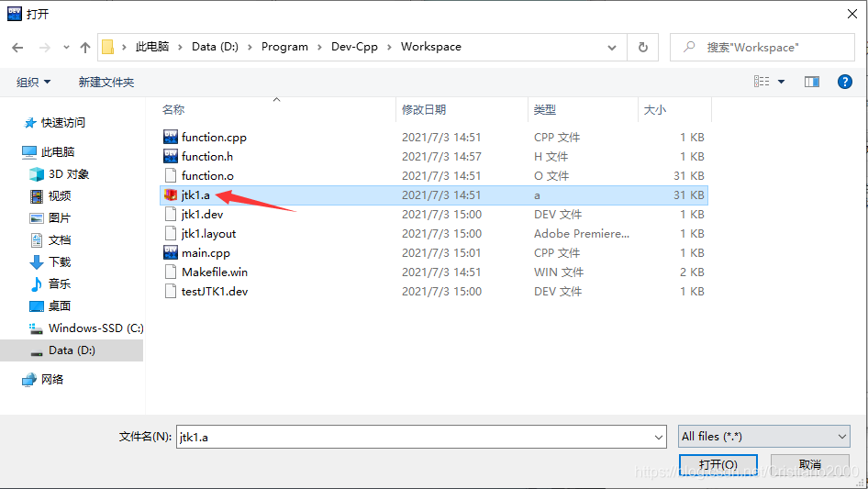Go up one folder level
Image resolution: width=868 pixels, height=489 pixels.
(x=85, y=48)
